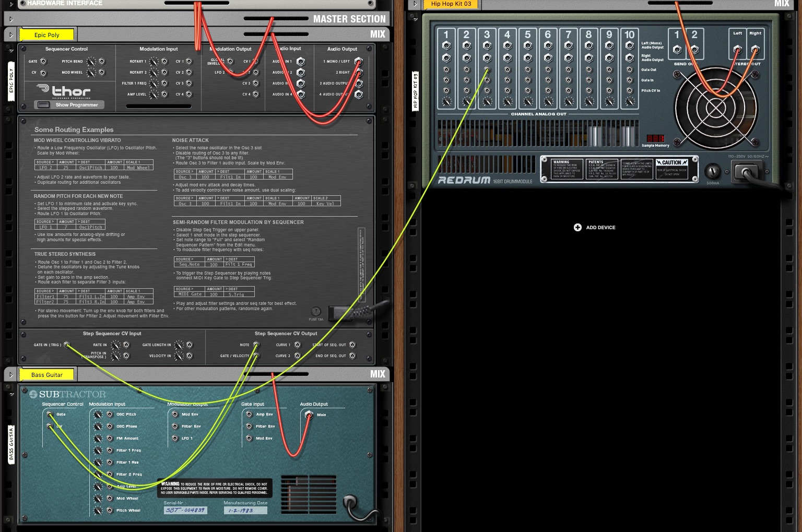This screenshot has width=802, height=532.
Task: Click Thor's 4 Audio Output jack
Action: pyautogui.click(x=359, y=94)
